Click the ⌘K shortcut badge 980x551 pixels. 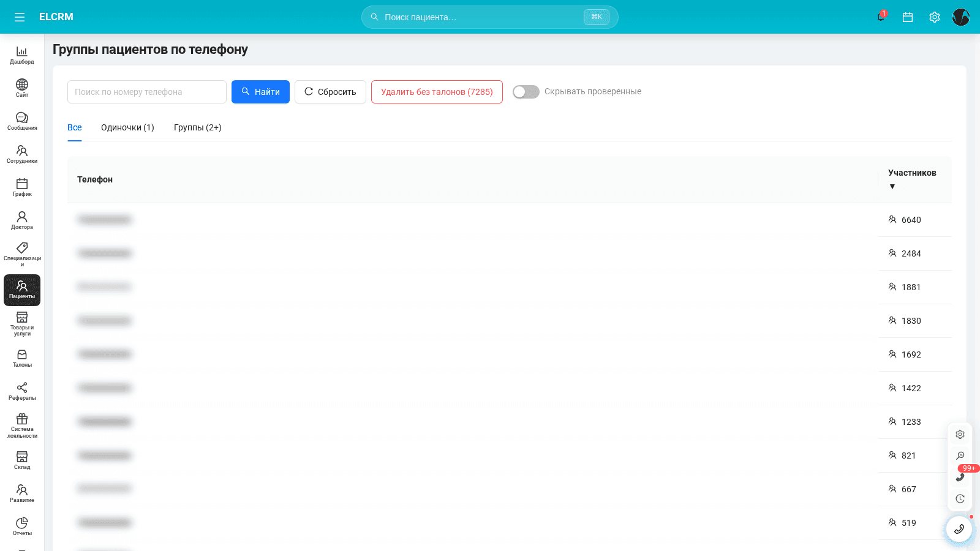(597, 17)
